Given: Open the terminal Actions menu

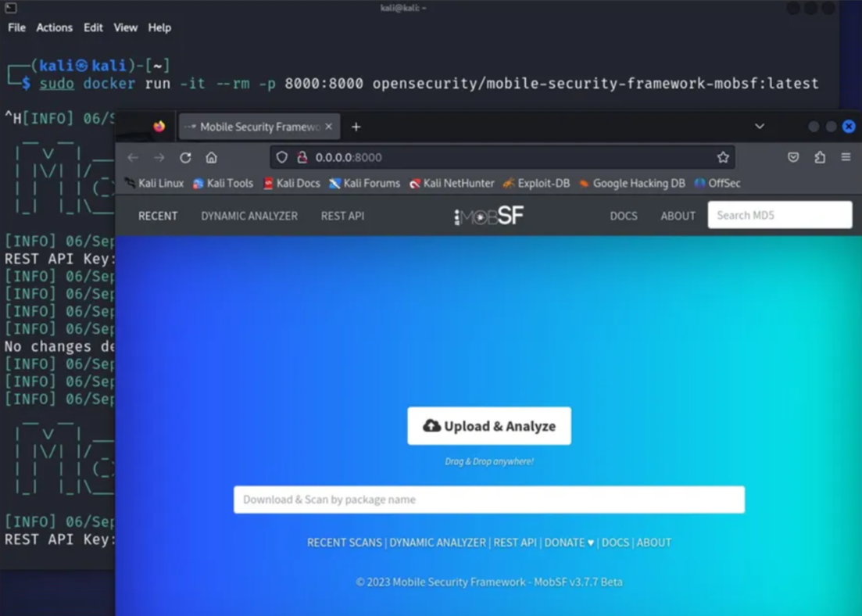Looking at the screenshot, I should click(x=54, y=27).
